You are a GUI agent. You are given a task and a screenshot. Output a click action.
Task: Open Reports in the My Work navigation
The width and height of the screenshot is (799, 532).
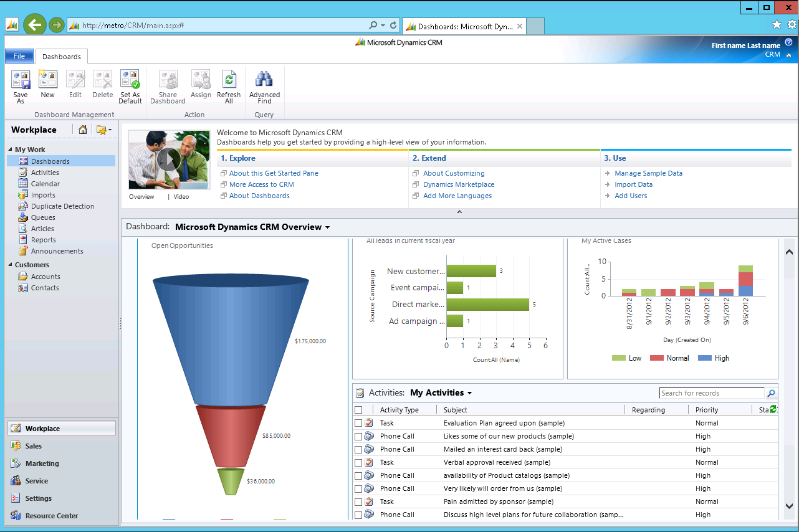coord(43,240)
